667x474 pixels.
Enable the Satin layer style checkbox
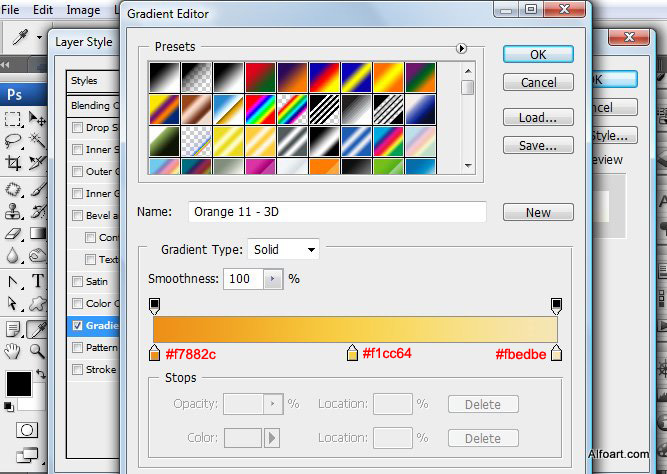(x=77, y=282)
